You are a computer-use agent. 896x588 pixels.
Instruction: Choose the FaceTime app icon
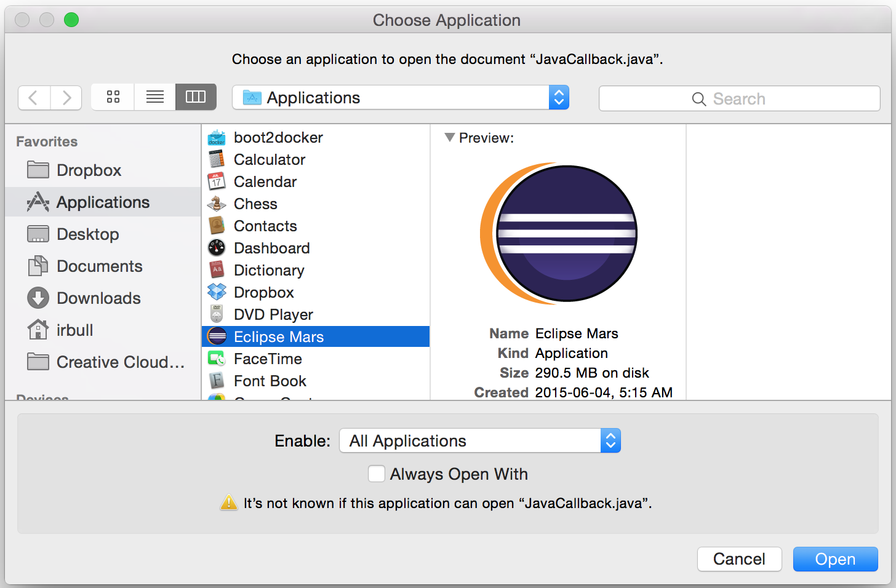pyautogui.click(x=217, y=359)
